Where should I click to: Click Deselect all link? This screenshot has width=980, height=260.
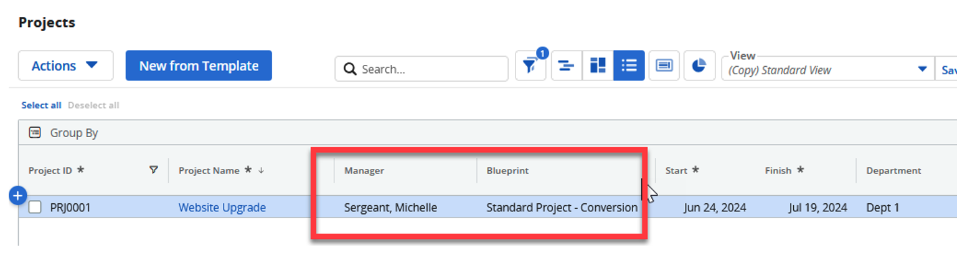coord(93,105)
